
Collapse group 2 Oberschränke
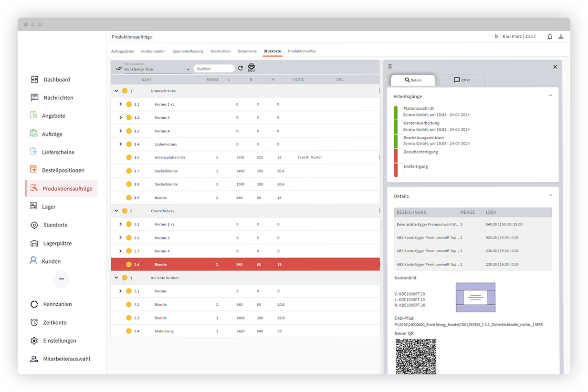[117, 211]
